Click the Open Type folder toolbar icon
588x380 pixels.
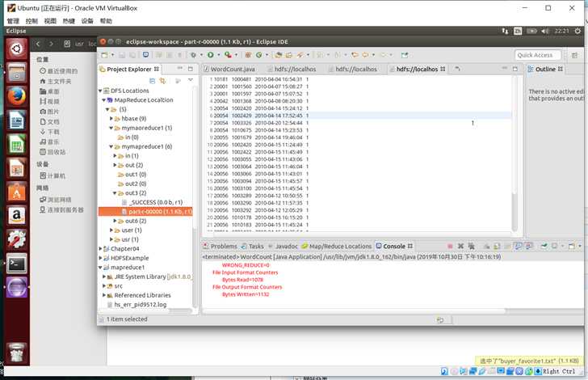278,55
